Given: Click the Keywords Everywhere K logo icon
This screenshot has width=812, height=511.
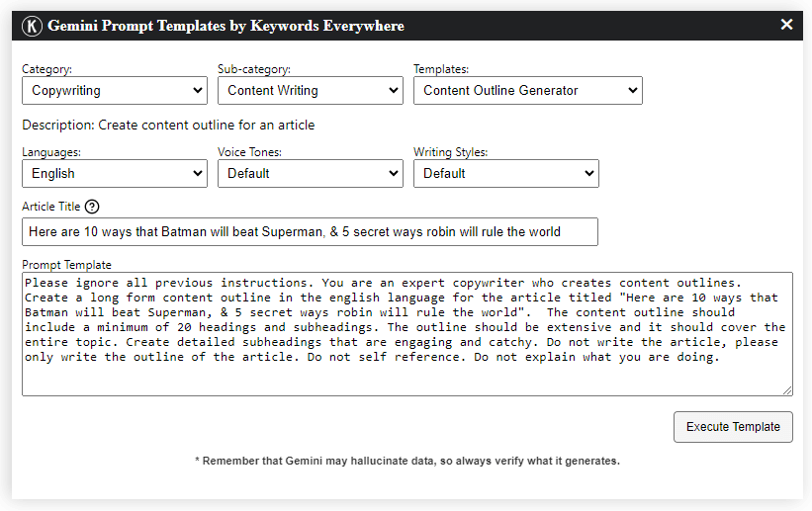Looking at the screenshot, I should 32,26.
